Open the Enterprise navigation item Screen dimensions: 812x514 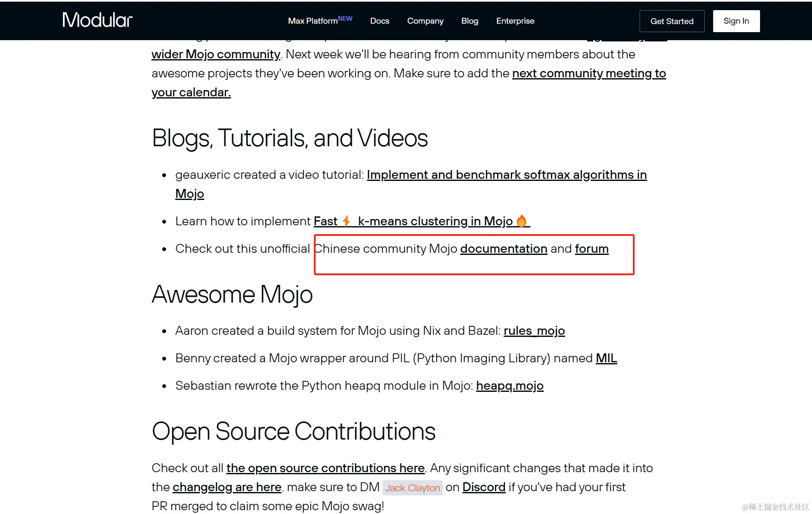pos(515,21)
